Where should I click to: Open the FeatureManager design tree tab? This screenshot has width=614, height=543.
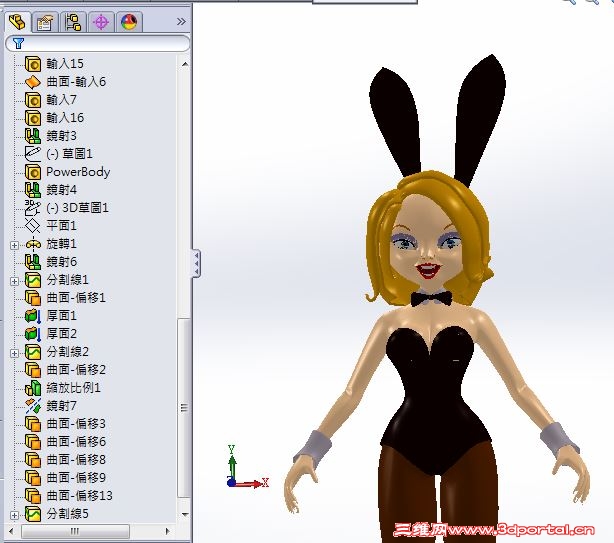tap(18, 22)
